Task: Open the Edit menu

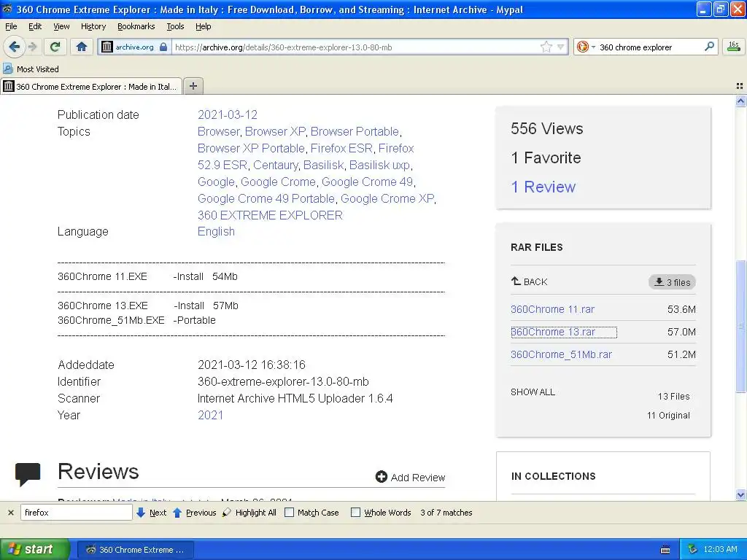Action: click(x=35, y=26)
